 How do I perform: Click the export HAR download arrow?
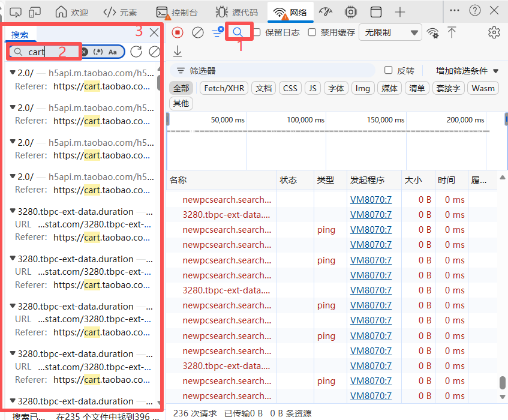pos(178,52)
